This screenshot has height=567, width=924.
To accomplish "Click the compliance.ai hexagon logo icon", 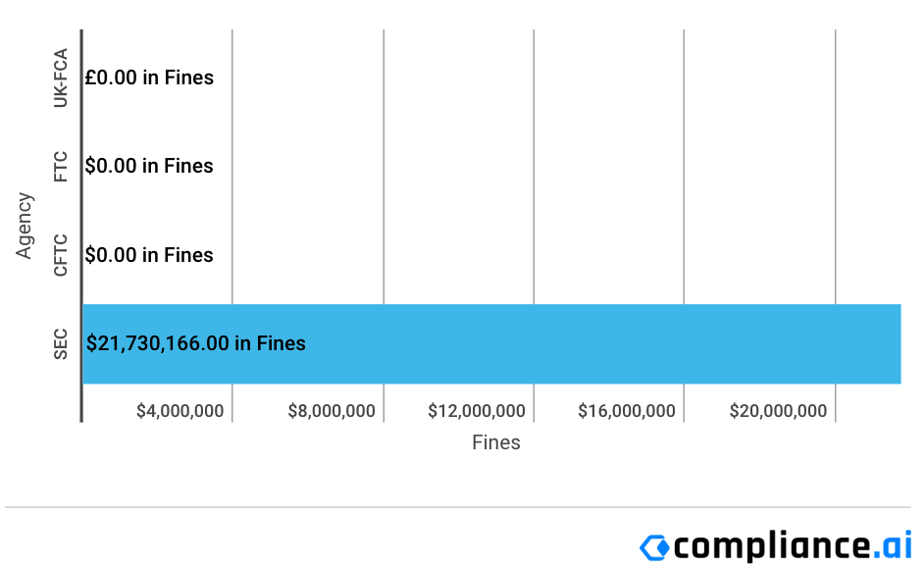I will [654, 547].
